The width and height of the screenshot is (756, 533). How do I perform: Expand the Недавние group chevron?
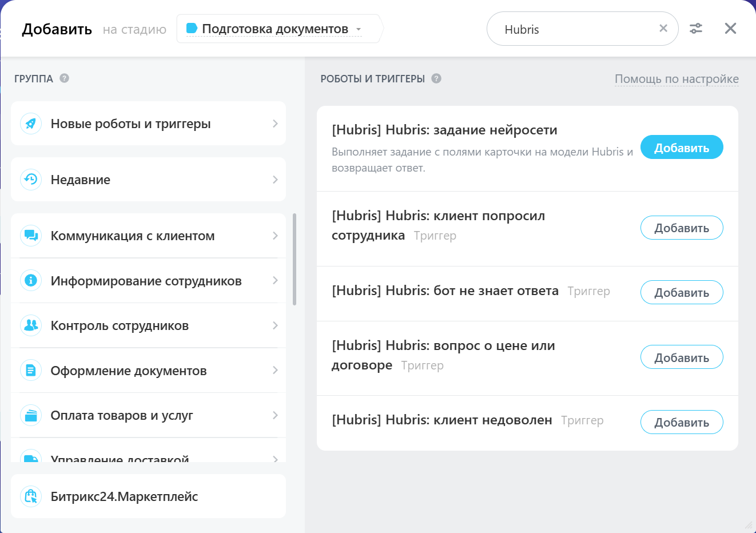(x=275, y=180)
